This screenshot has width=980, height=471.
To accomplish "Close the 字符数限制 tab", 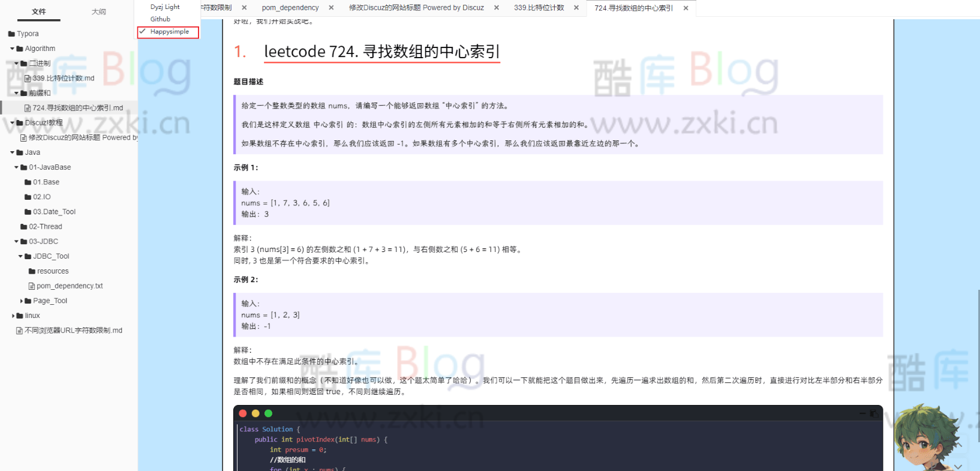I will 244,8.
